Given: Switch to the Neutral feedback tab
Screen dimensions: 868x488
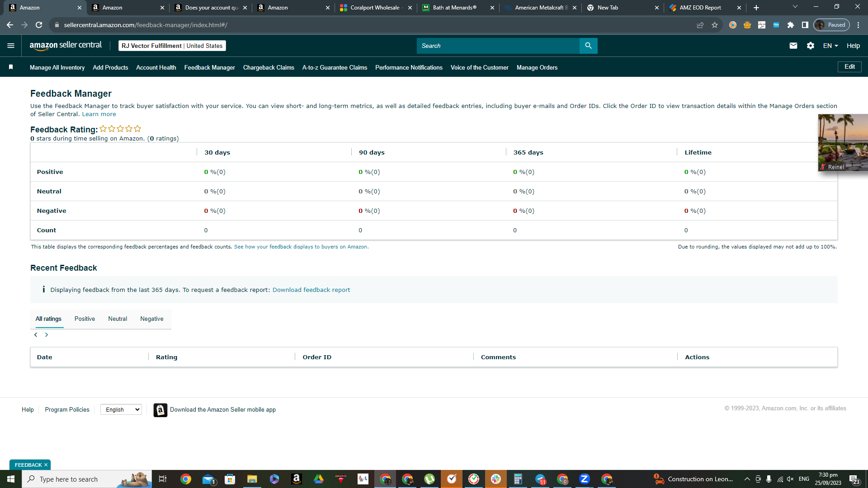Looking at the screenshot, I should click(x=118, y=319).
